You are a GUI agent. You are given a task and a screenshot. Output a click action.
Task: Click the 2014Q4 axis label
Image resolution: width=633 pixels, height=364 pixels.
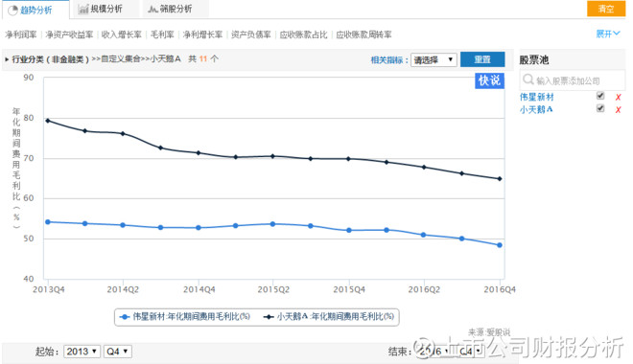[x=199, y=289]
